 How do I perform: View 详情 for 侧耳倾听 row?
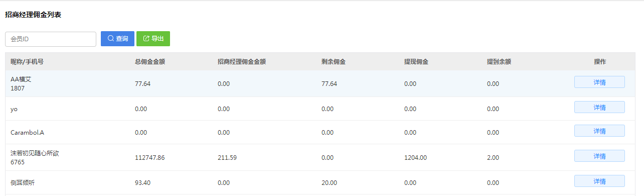pyautogui.click(x=599, y=181)
